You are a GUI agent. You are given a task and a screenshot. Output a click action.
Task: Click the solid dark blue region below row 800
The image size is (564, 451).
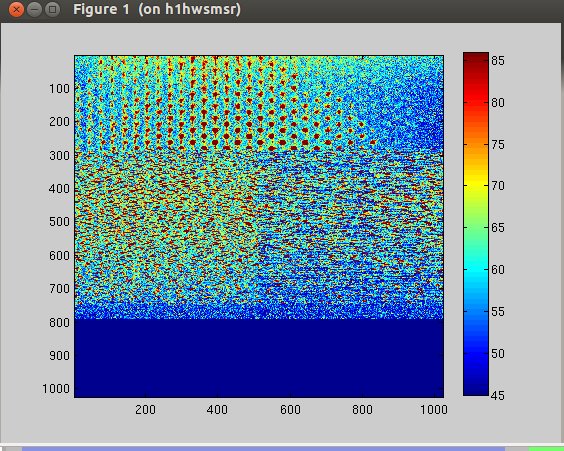click(259, 358)
